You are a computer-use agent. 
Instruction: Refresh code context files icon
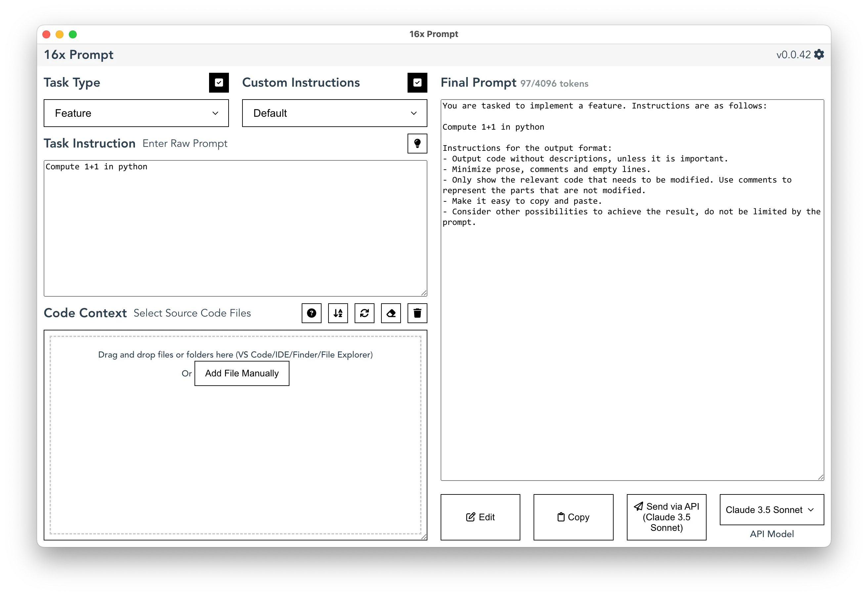pos(365,313)
